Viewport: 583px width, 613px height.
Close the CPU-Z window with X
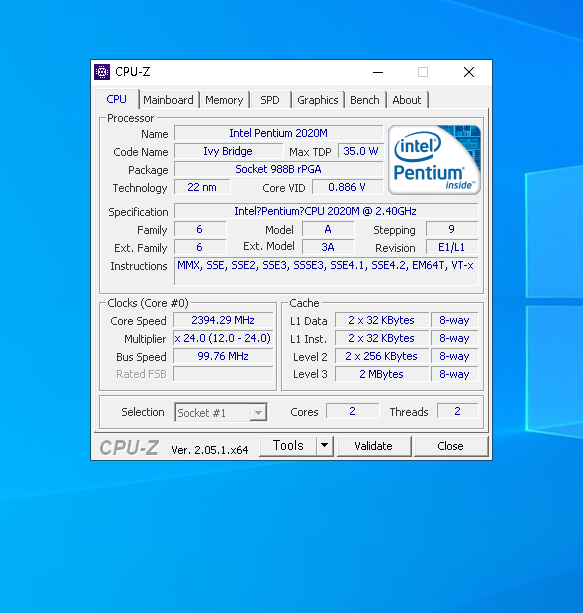point(469,72)
